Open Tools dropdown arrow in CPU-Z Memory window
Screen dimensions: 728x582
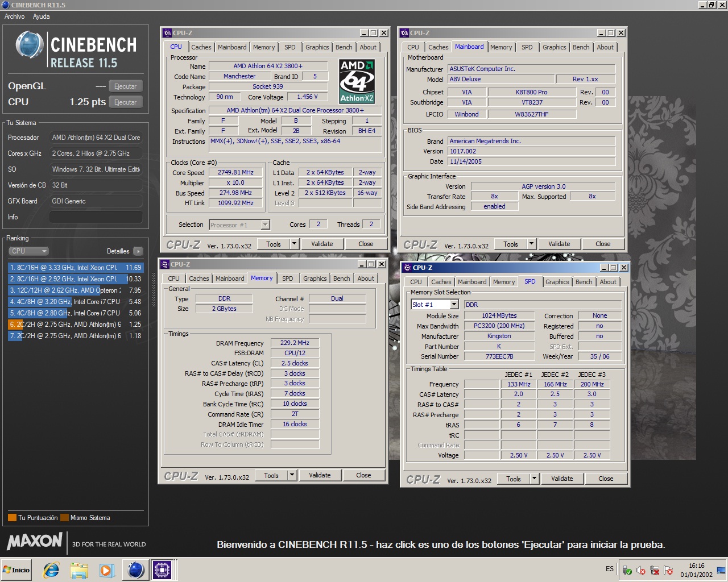[292, 475]
